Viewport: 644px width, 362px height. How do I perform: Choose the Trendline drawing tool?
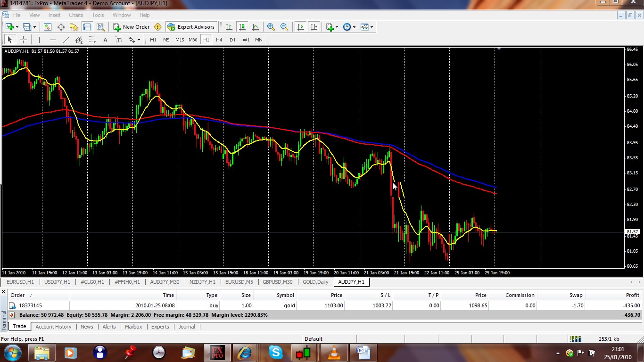(66, 40)
